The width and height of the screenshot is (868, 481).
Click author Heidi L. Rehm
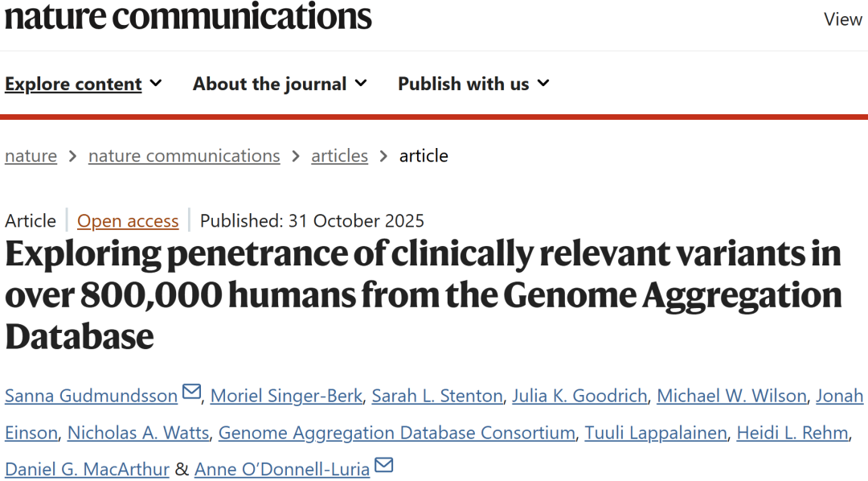point(794,433)
